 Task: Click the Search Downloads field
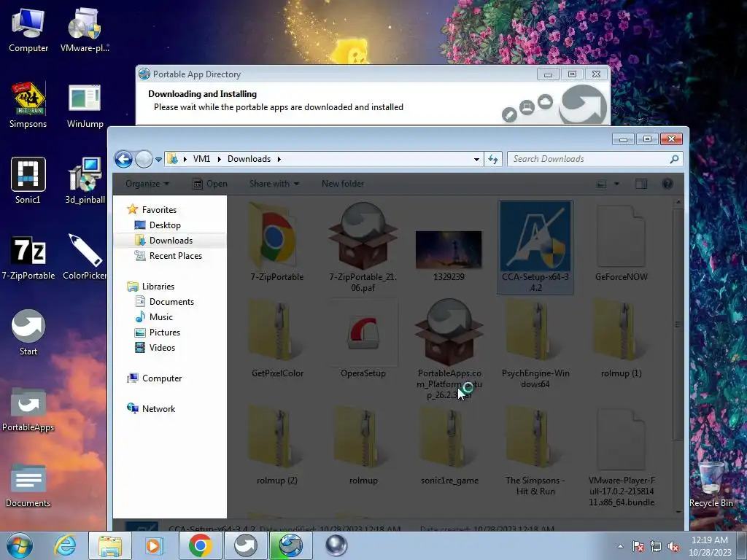[595, 159]
